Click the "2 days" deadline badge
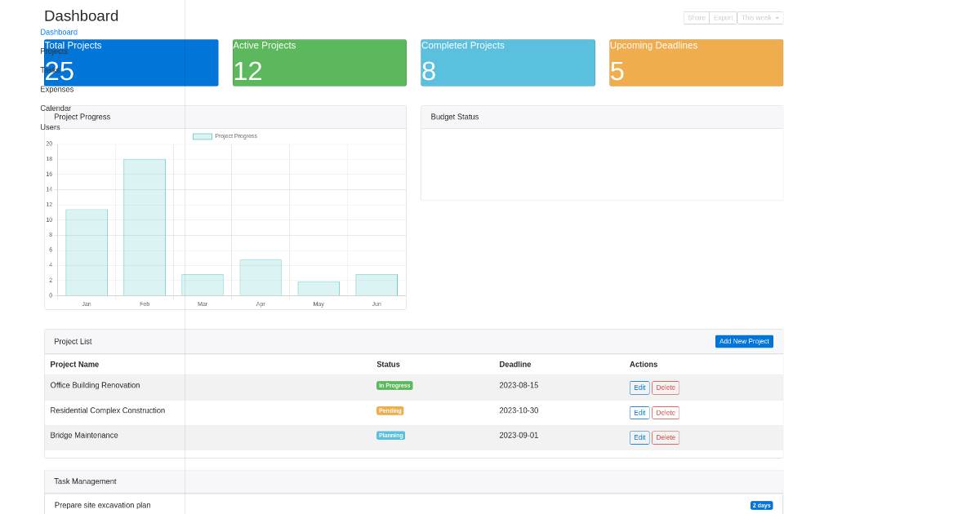This screenshot has height=514, width=980. click(x=761, y=505)
